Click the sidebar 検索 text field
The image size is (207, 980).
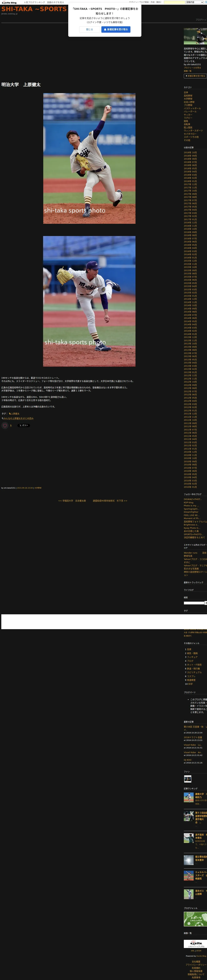click(194, 603)
